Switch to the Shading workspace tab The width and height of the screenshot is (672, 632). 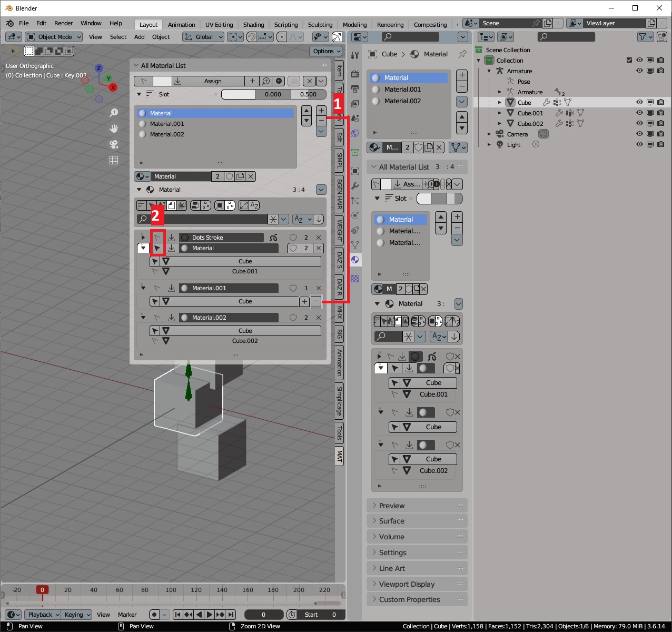click(x=253, y=25)
